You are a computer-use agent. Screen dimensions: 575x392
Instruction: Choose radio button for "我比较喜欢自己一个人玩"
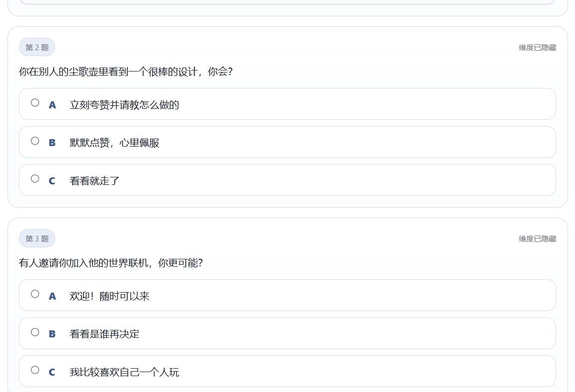(35, 370)
